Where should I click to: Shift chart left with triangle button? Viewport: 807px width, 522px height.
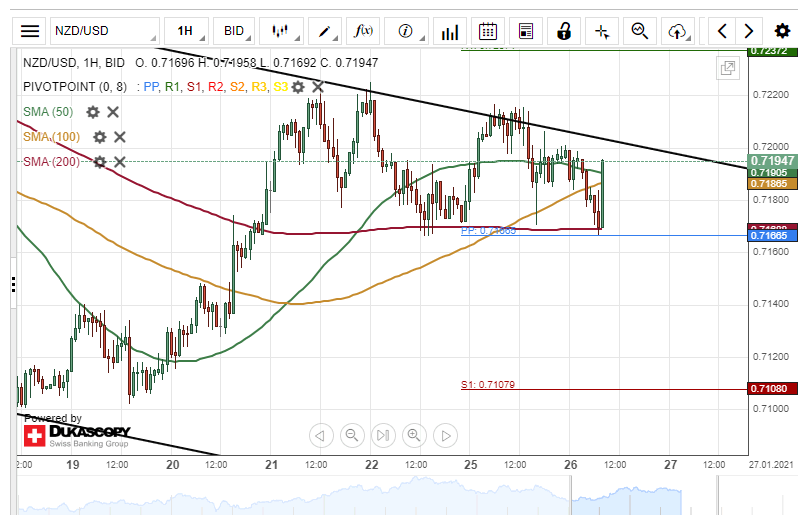coord(321,436)
